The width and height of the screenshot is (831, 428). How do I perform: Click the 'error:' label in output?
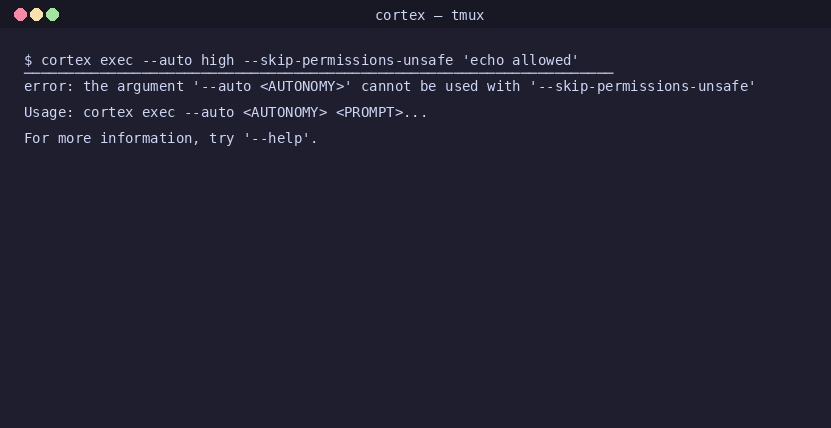[49, 86]
